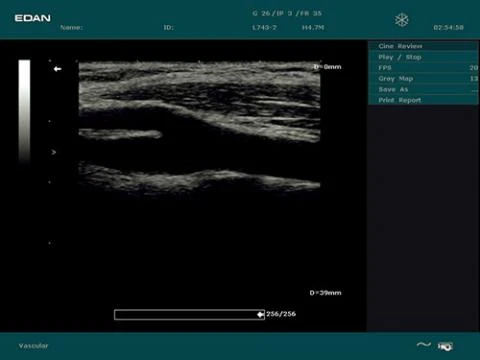Click the cine frame progress bar

pos(189,314)
